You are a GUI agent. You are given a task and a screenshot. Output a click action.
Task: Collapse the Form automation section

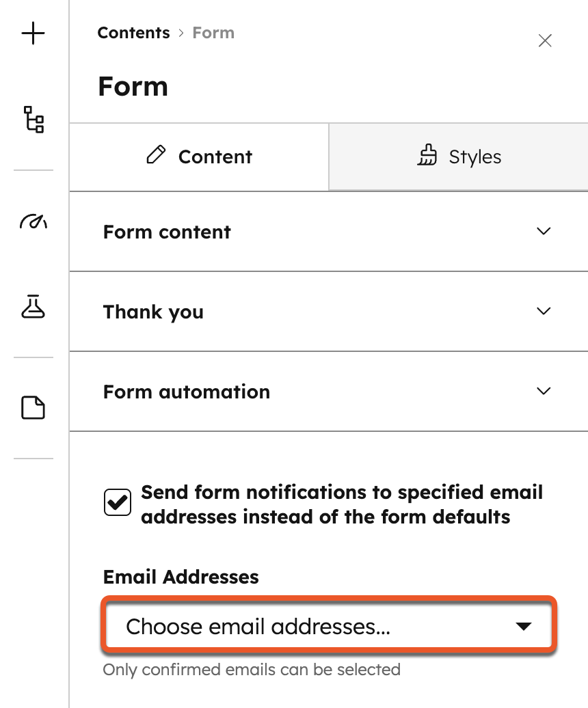544,391
